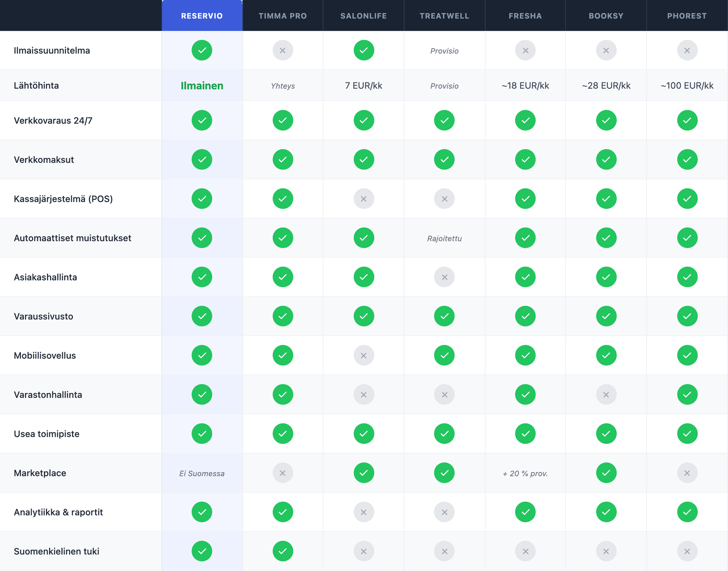The image size is (728, 571).
Task: Click Phorest's cross for Suomenkielinen tuki
Action: (687, 551)
